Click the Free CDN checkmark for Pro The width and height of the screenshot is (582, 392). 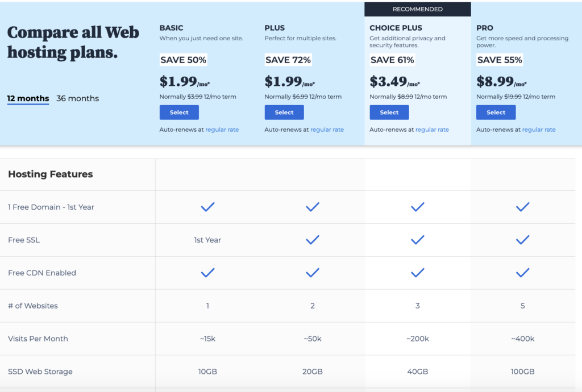522,272
